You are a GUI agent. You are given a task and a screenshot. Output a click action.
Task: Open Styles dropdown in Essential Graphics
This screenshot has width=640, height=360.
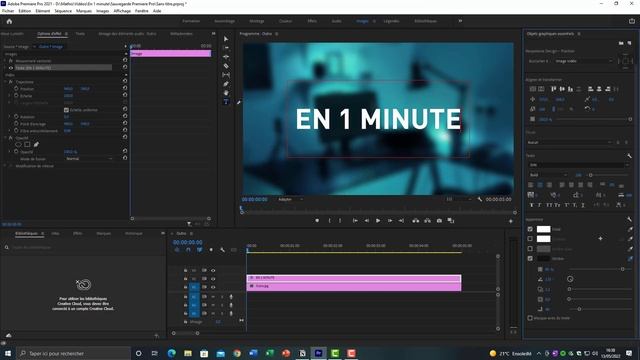pyautogui.click(x=570, y=142)
